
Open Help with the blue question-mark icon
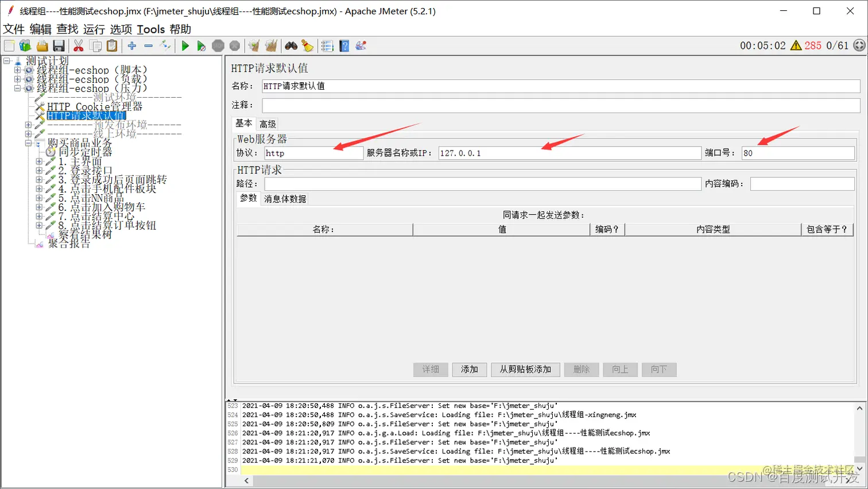tap(344, 46)
